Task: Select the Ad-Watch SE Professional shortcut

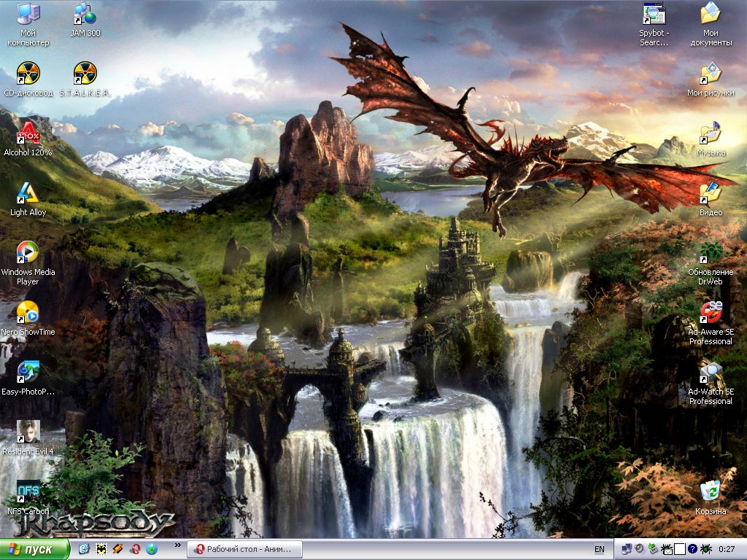Action: 711,383
